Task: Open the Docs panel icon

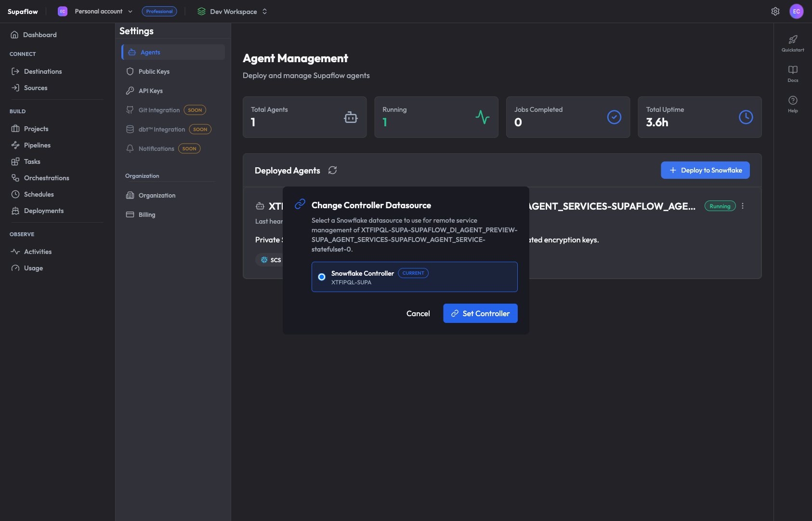Action: 793,73
